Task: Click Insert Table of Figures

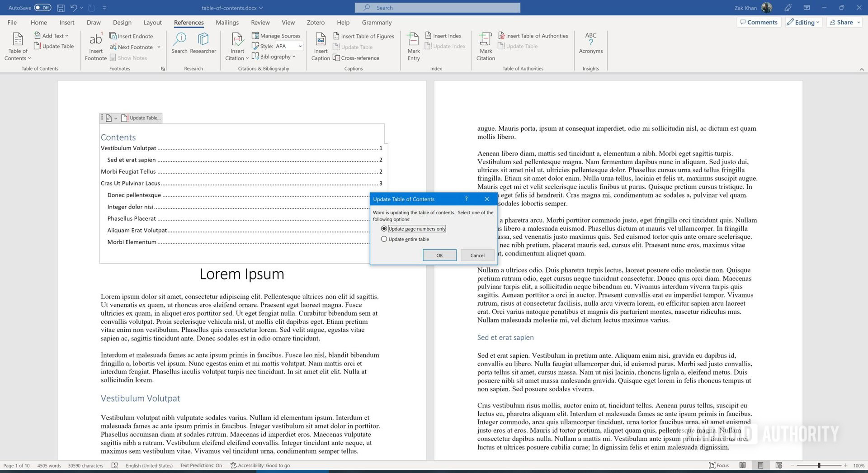Action: coord(363,36)
